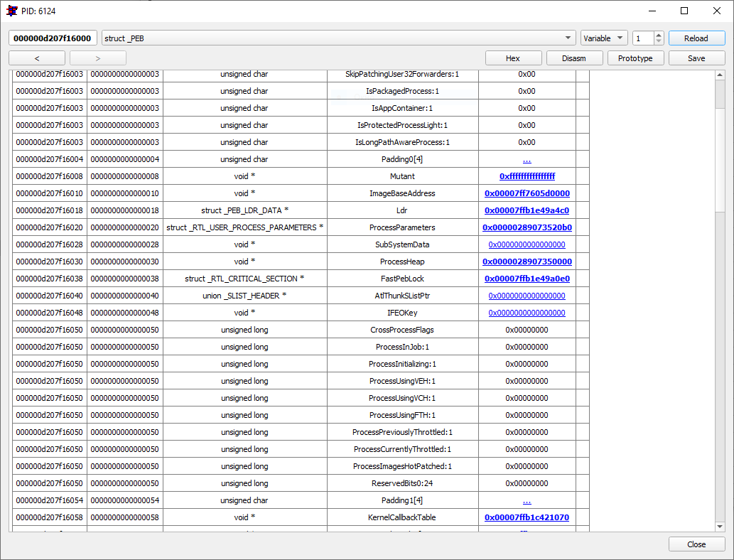The width and height of the screenshot is (734, 560).
Task: Click the address input field 000000d207f16000
Action: click(53, 38)
